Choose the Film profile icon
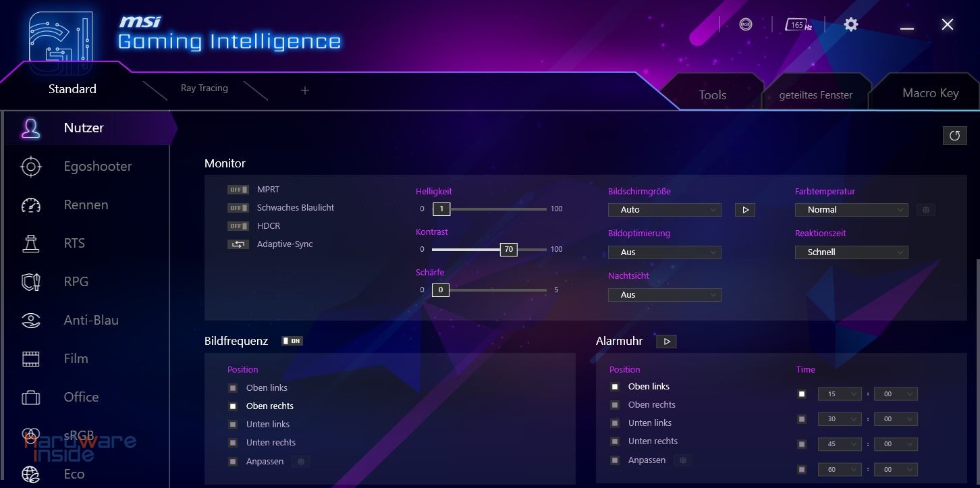This screenshot has width=980, height=488. [31, 359]
